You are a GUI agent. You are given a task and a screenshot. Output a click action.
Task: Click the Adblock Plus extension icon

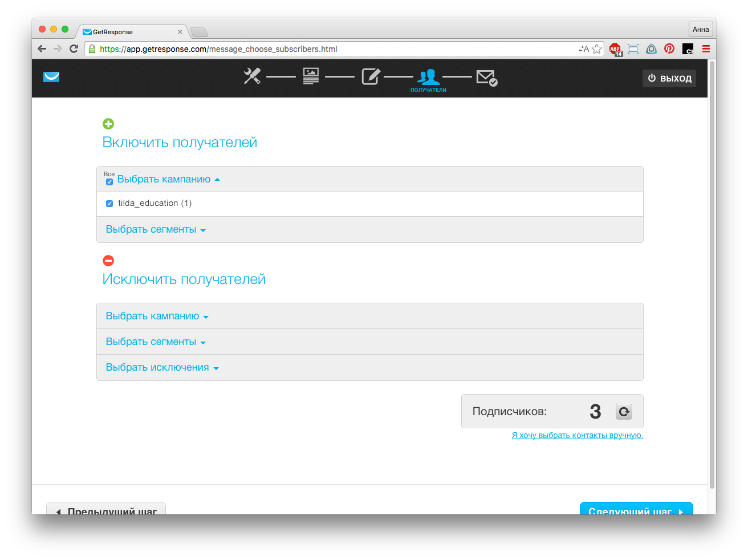(615, 49)
